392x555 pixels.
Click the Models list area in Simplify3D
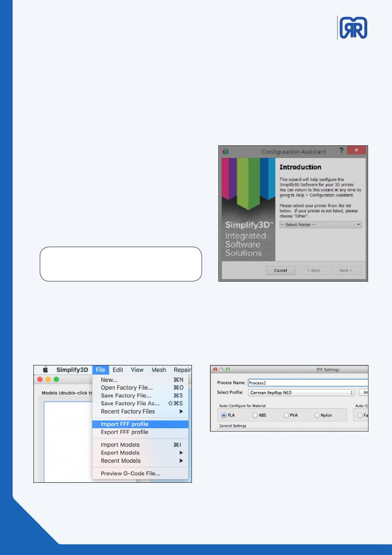pos(68,442)
